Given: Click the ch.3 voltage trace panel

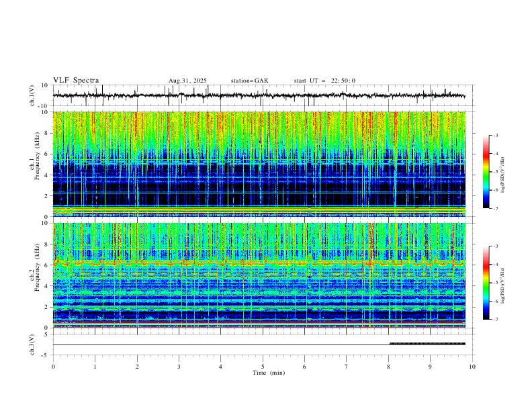Looking at the screenshot, I should pos(264,345).
